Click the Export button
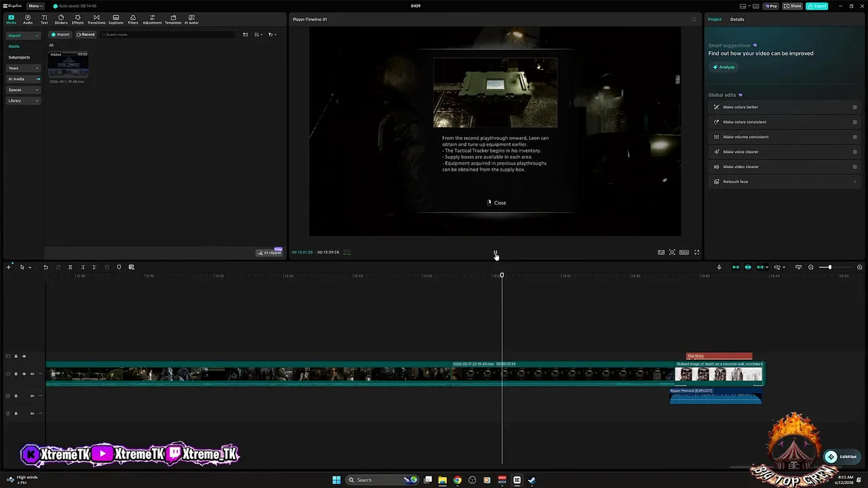This screenshot has height=488, width=868. tap(817, 6)
